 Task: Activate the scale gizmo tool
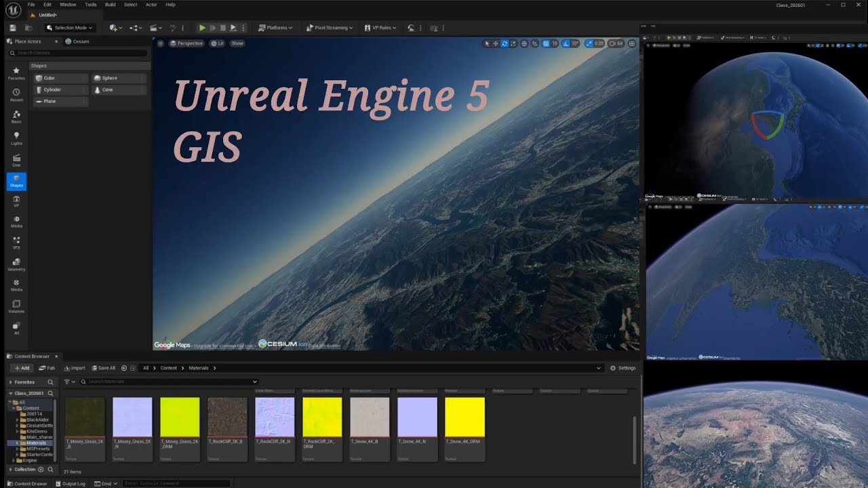[513, 43]
